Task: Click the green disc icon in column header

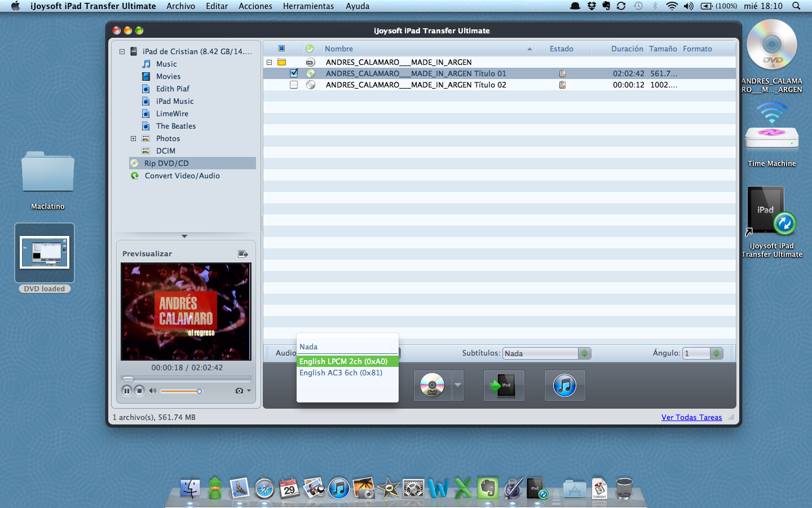Action: tap(310, 49)
